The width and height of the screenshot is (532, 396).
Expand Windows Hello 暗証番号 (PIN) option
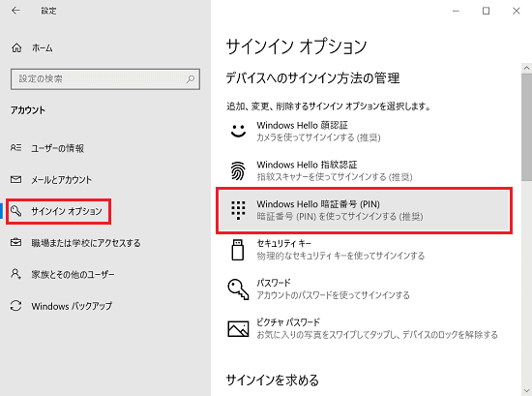click(x=364, y=210)
